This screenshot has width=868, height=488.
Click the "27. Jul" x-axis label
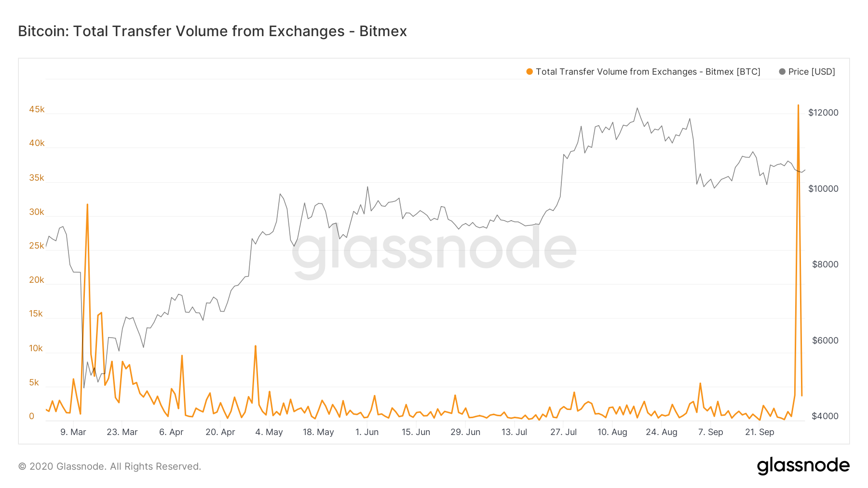pyautogui.click(x=563, y=432)
